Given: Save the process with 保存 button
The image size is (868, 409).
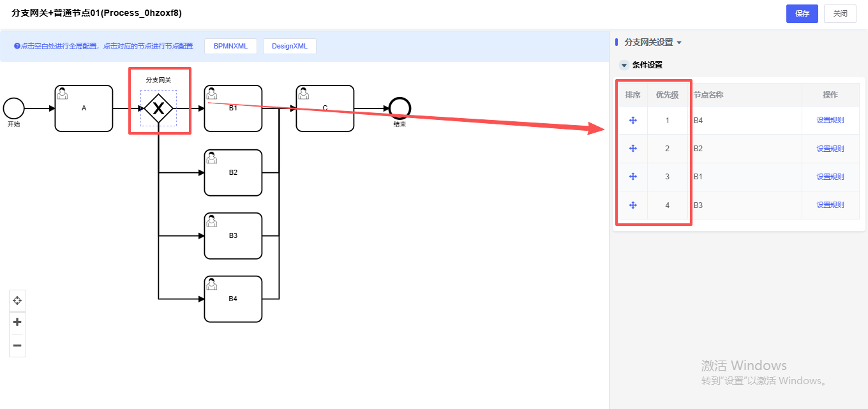Looking at the screenshot, I should pyautogui.click(x=802, y=13).
